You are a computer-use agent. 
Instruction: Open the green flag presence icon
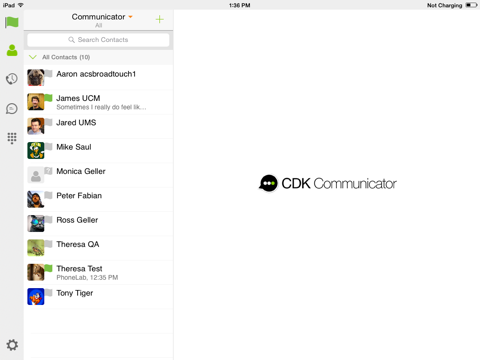click(12, 23)
